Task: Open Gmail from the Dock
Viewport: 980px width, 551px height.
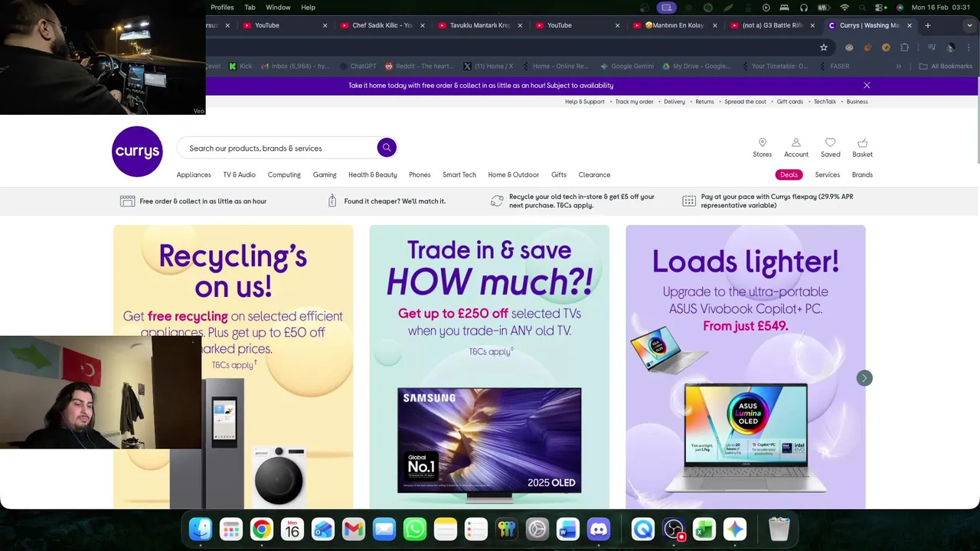Action: point(354,529)
